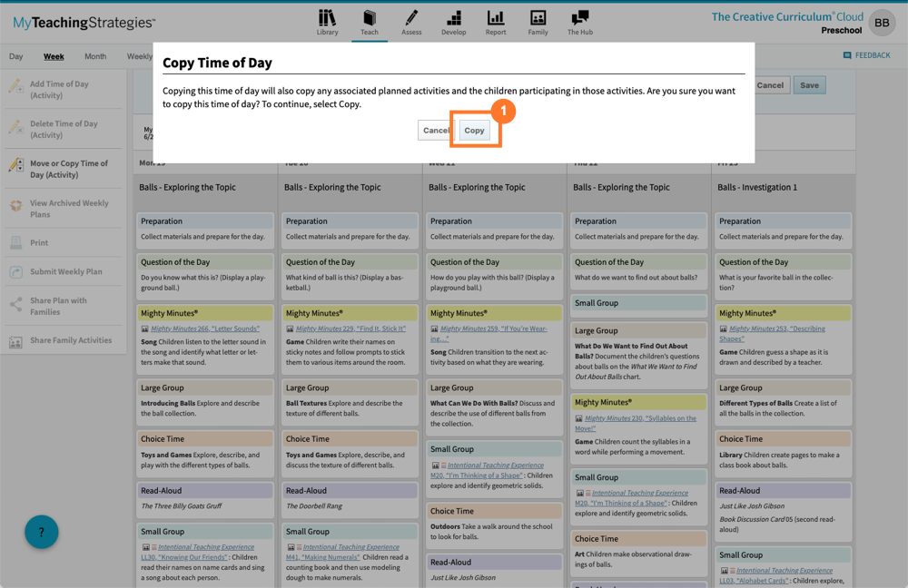Viewport: 908px width, 588px height.
Task: Open Add Time of Day (Activity)
Action: point(59,90)
